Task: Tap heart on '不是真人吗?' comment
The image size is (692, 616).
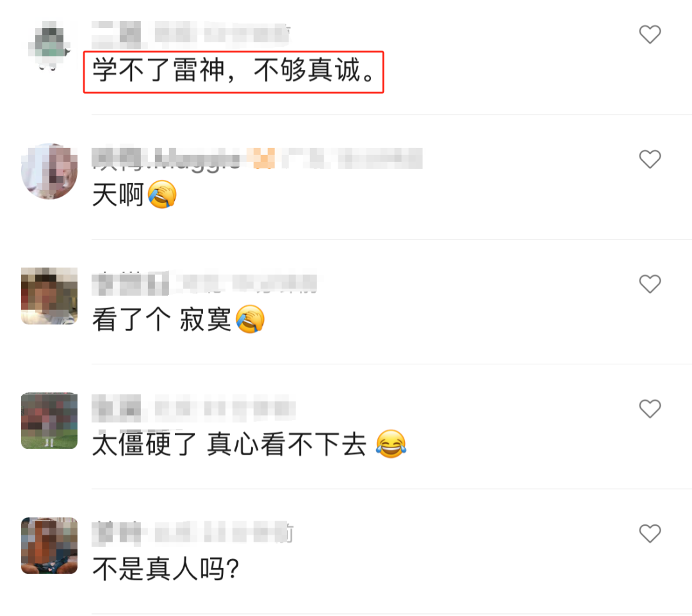Action: pos(650,533)
